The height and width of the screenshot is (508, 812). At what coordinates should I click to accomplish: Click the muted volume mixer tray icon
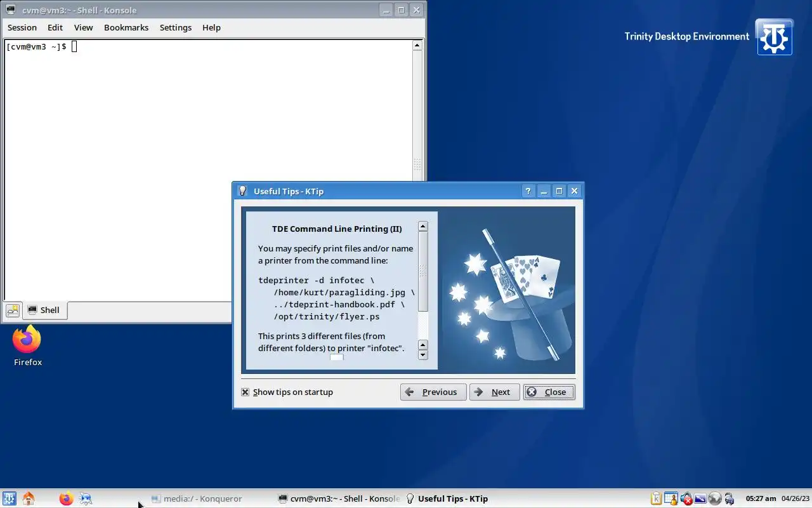pyautogui.click(x=686, y=499)
